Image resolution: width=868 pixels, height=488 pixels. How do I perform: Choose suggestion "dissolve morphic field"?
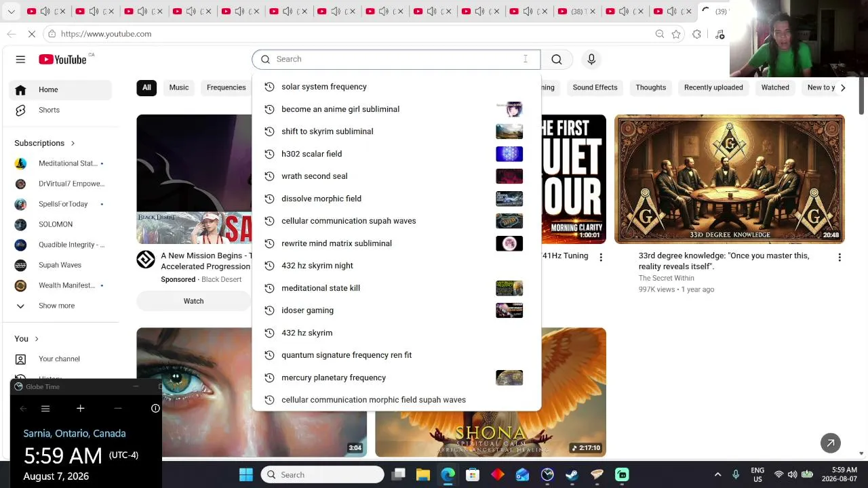397,199
